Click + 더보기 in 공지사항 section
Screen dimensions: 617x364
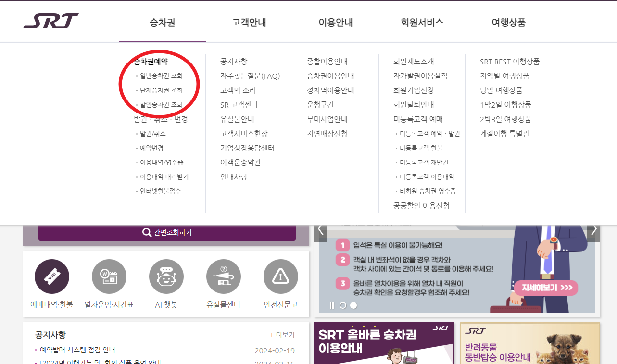[x=282, y=335]
